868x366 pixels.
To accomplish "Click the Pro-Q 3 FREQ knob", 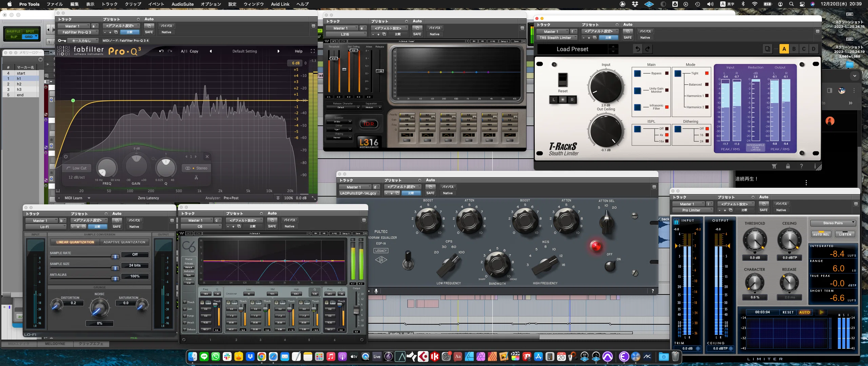I will (x=107, y=167).
